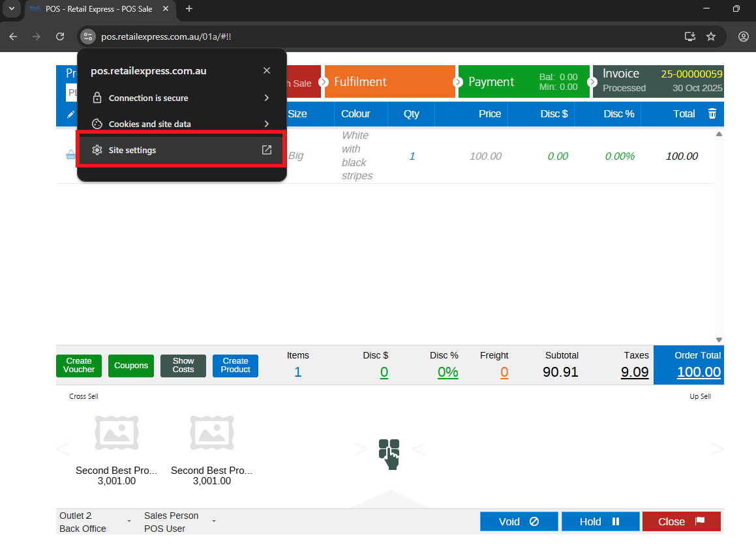756x554 pixels.
Task: Click the arrow before Payment step
Action: pos(457,82)
